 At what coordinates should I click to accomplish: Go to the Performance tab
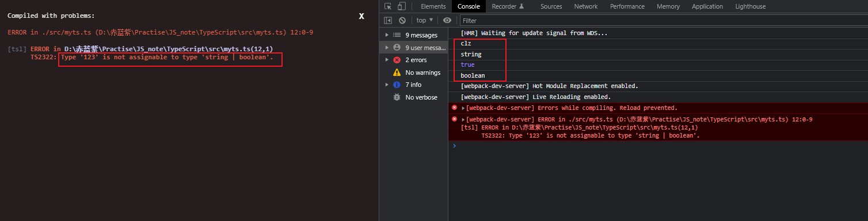[627, 6]
